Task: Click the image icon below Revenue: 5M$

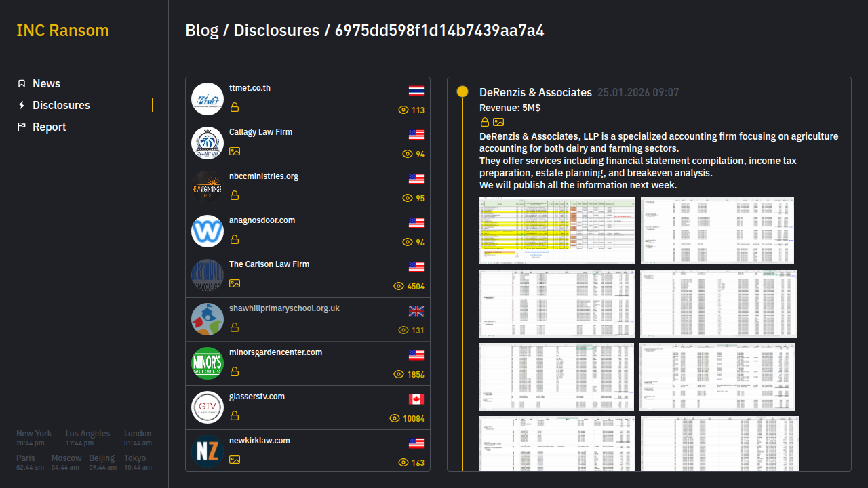Action: (x=498, y=122)
